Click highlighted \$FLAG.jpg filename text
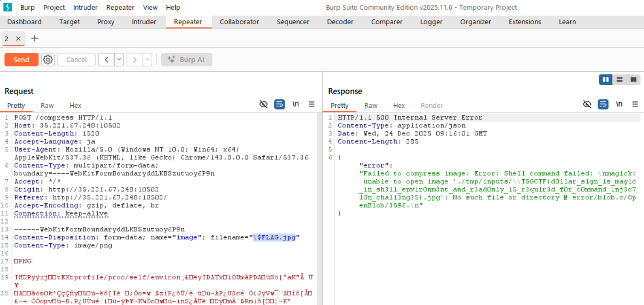The width and height of the screenshot is (644, 305). (274, 237)
